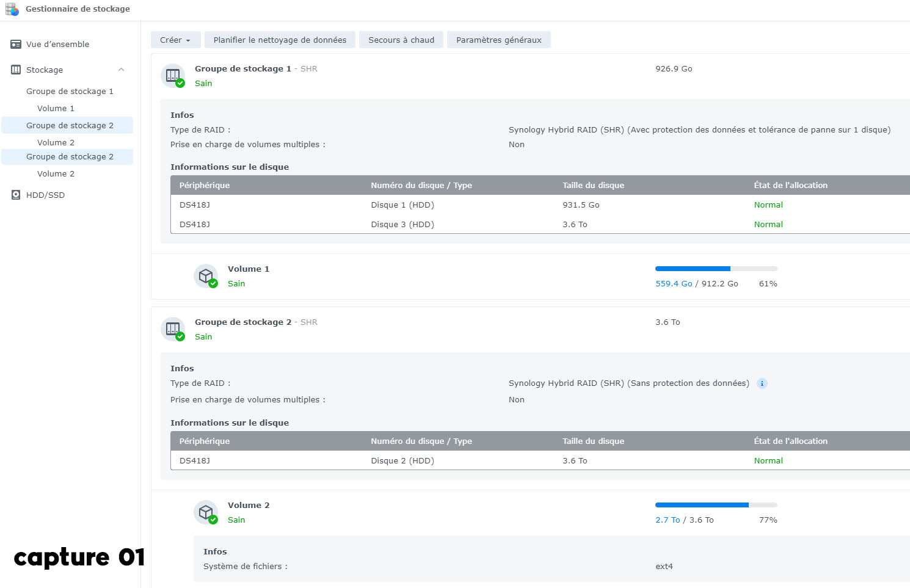Click the Volume 1 usage progress bar
The height and width of the screenshot is (588, 910).
(x=716, y=269)
